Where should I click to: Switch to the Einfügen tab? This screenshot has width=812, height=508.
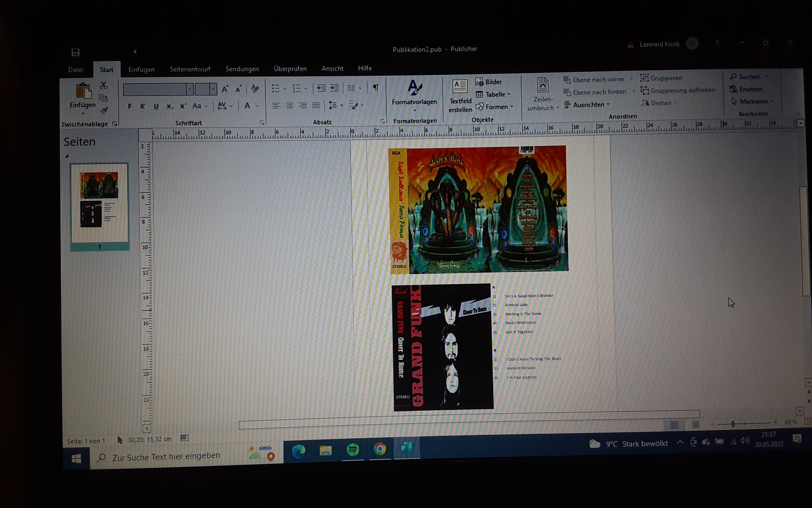[141, 69]
